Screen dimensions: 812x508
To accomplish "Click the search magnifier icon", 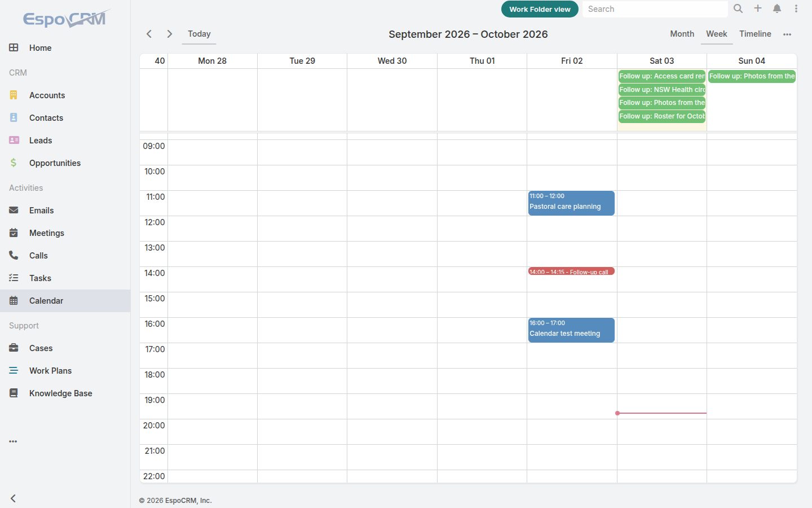I will tap(738, 8).
